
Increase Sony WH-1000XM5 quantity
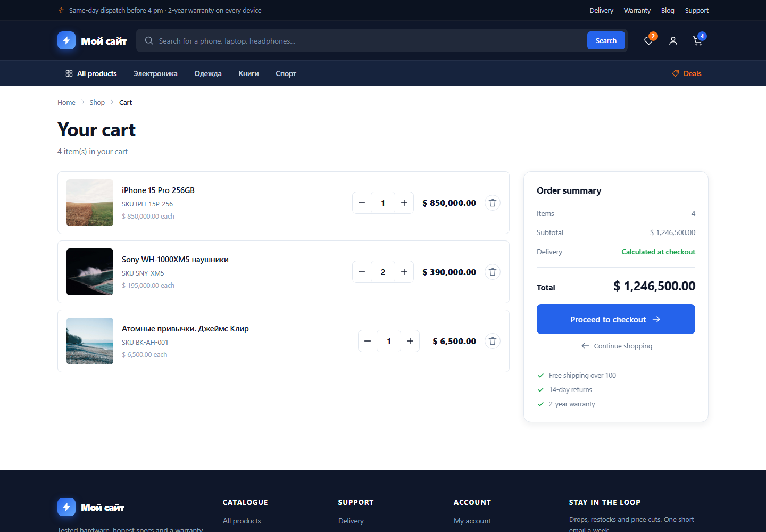(x=404, y=272)
